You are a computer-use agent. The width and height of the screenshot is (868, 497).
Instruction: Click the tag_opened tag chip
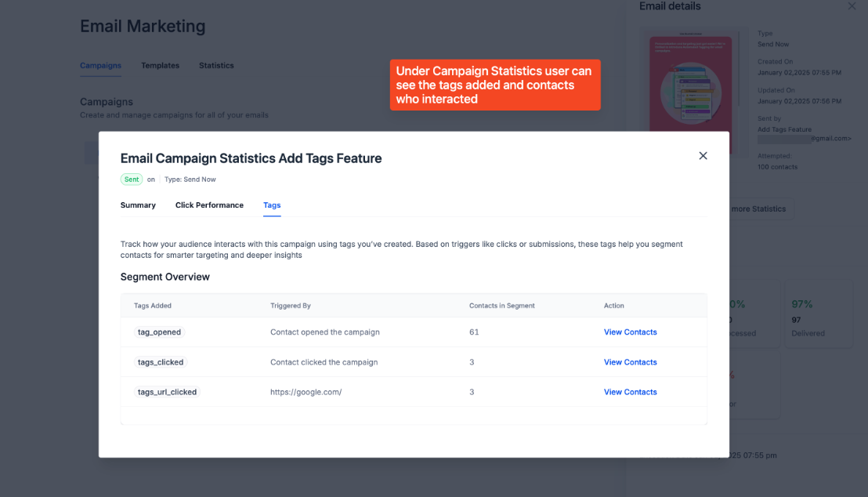159,332
